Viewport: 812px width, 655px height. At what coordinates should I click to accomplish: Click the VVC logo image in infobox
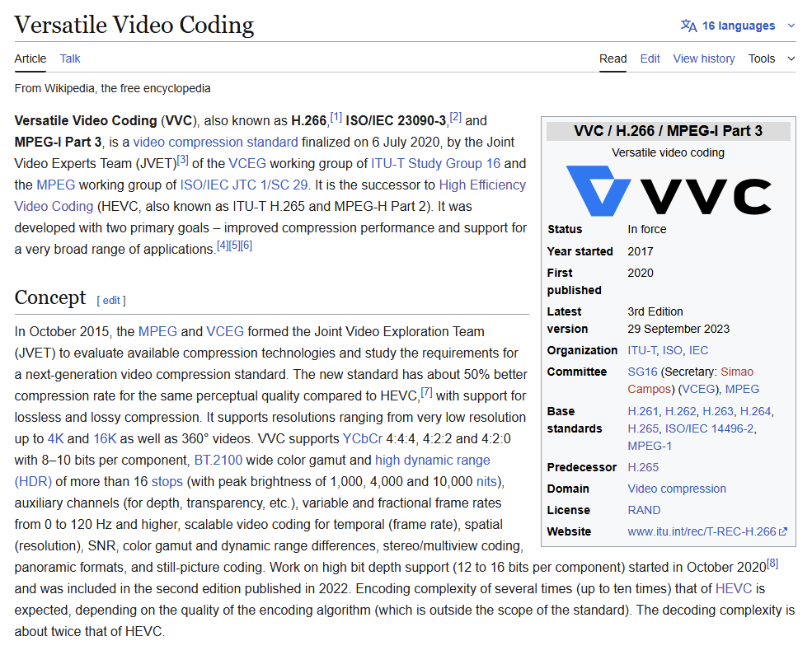coord(669,191)
